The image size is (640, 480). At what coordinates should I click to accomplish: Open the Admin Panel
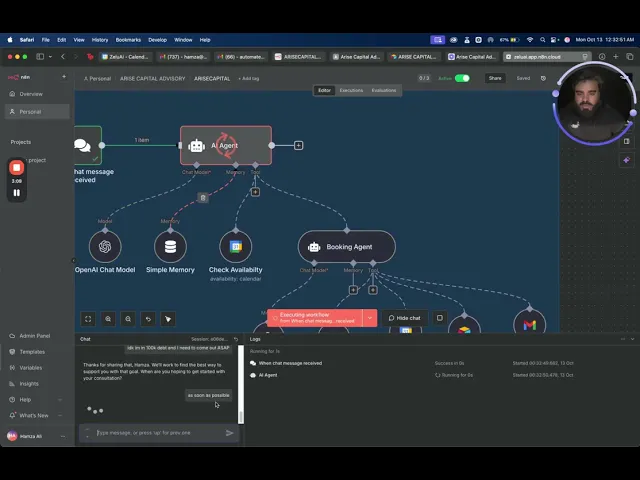37,336
